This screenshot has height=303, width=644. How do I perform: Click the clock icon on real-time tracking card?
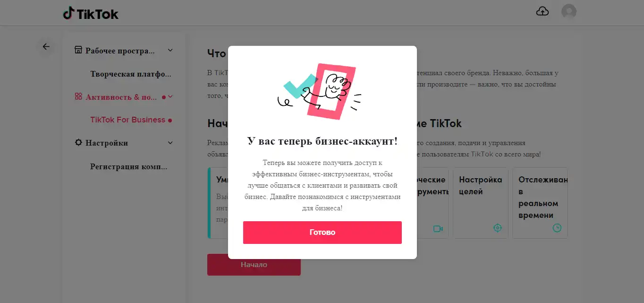(x=557, y=228)
